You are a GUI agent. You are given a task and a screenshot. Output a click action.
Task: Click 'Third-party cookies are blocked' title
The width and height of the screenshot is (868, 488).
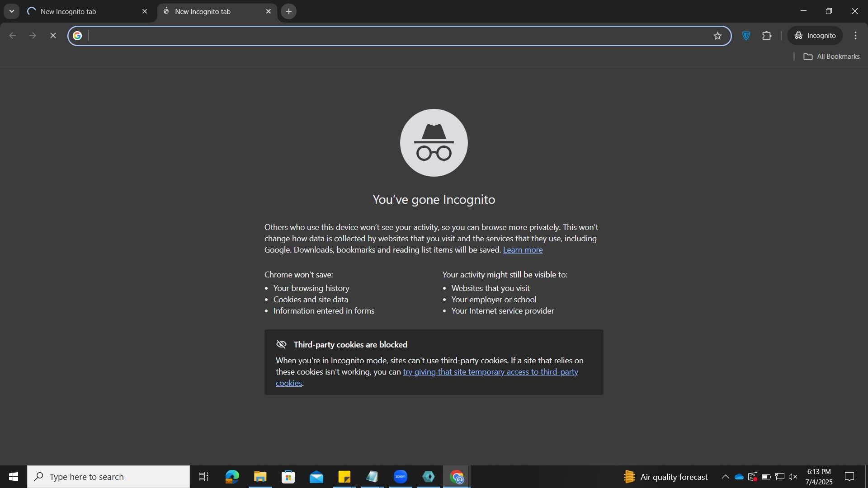[350, 345]
